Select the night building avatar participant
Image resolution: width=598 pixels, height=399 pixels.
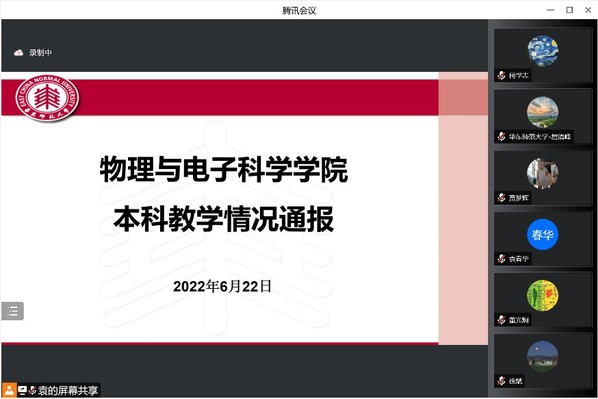543,356
